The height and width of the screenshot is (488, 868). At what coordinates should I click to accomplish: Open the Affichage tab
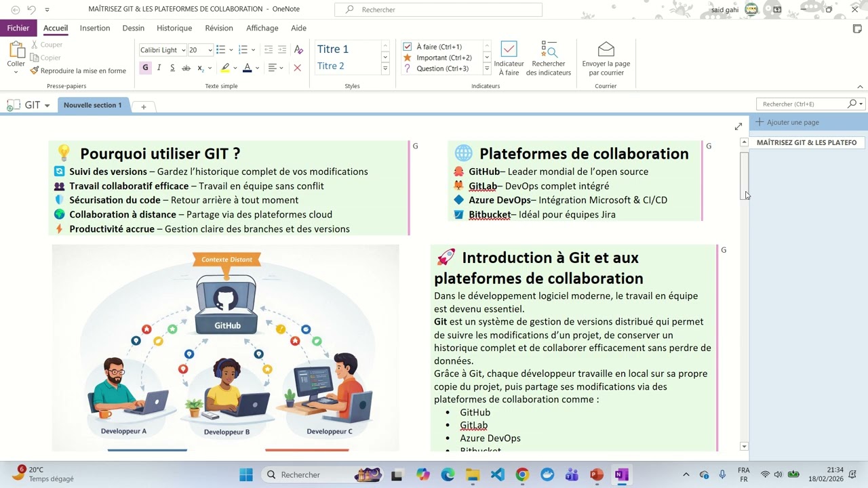pyautogui.click(x=262, y=28)
